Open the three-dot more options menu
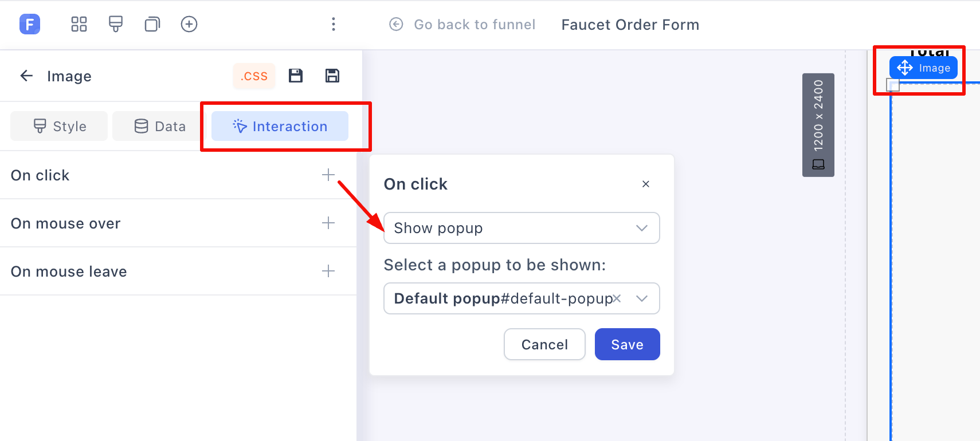The width and height of the screenshot is (980, 441). (334, 24)
